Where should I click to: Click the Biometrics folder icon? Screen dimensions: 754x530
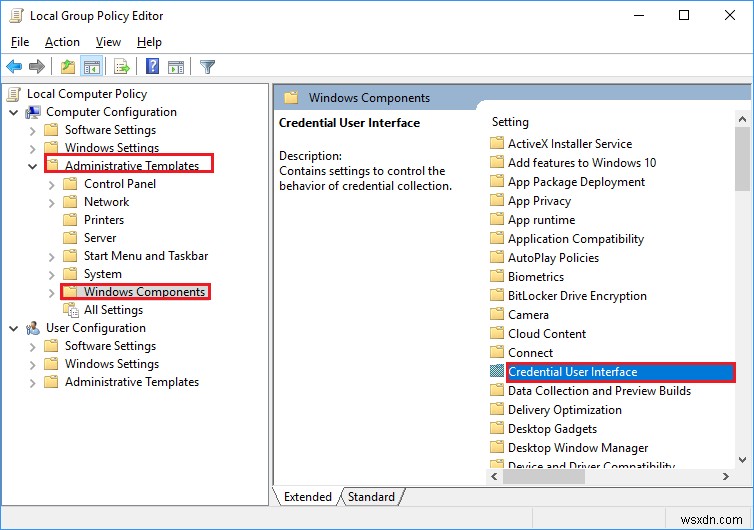click(497, 276)
